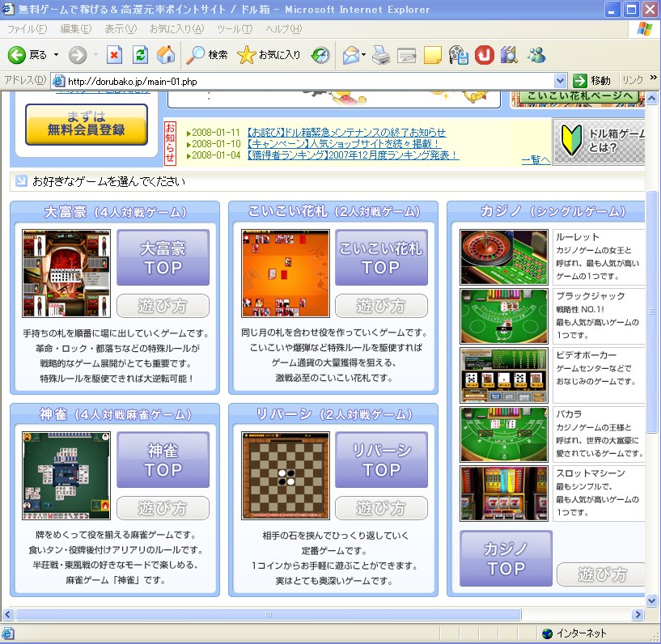Click 遊び方 button under 神雀
The image size is (661, 644).
(163, 508)
